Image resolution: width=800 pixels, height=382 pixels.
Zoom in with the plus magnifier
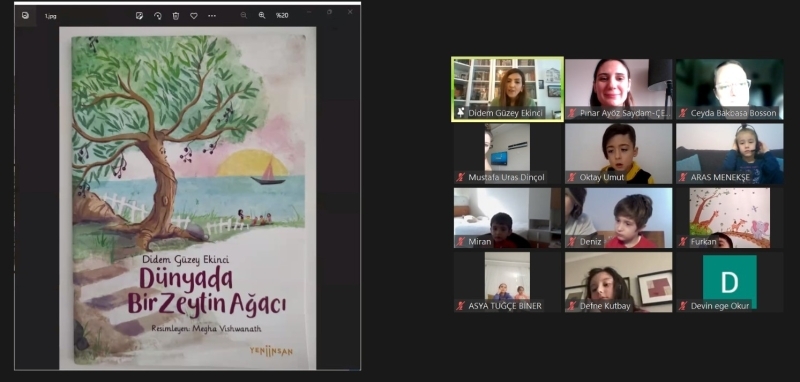click(262, 15)
